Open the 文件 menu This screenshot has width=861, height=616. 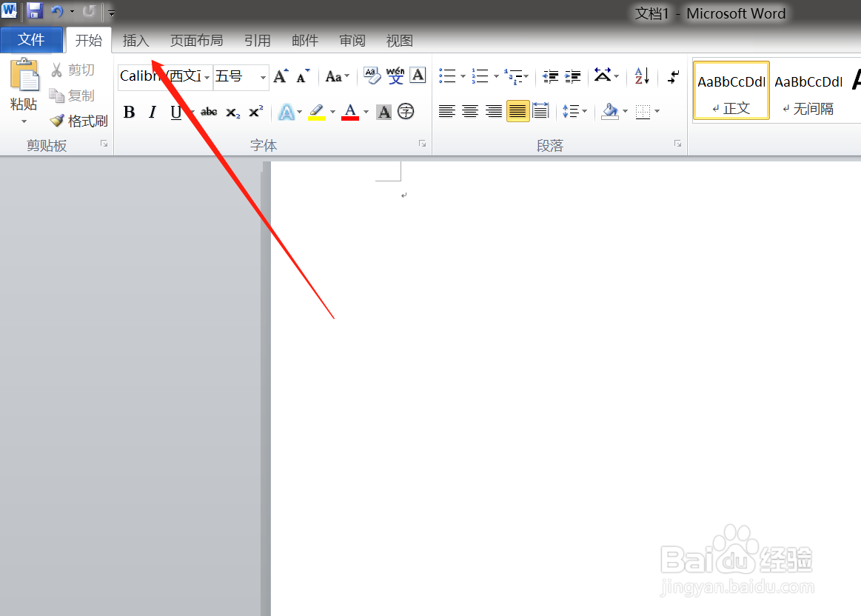[31, 39]
